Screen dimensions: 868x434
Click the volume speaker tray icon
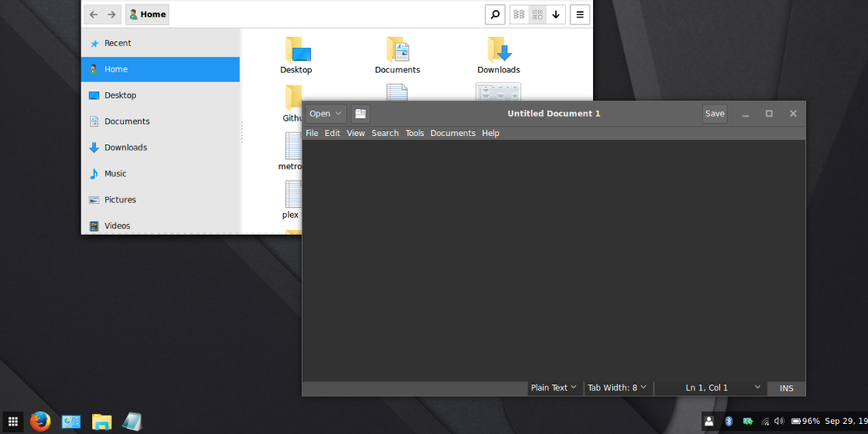(x=779, y=421)
